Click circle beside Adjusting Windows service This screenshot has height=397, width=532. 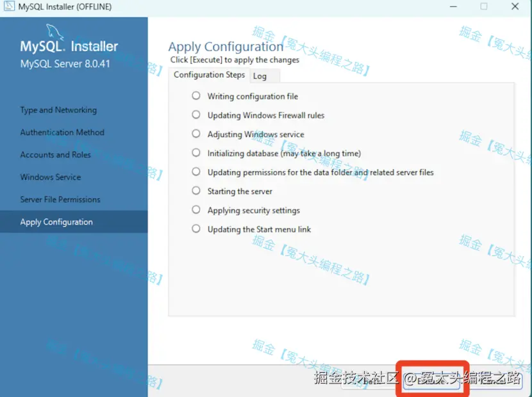pyautogui.click(x=196, y=134)
